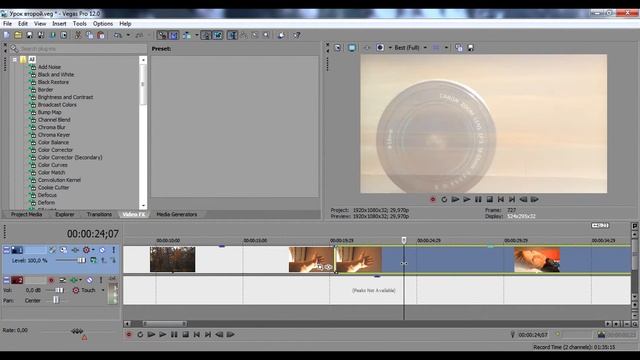The height and width of the screenshot is (360, 640).
Task: Click the Undo arrow icon
Action: click(118, 36)
